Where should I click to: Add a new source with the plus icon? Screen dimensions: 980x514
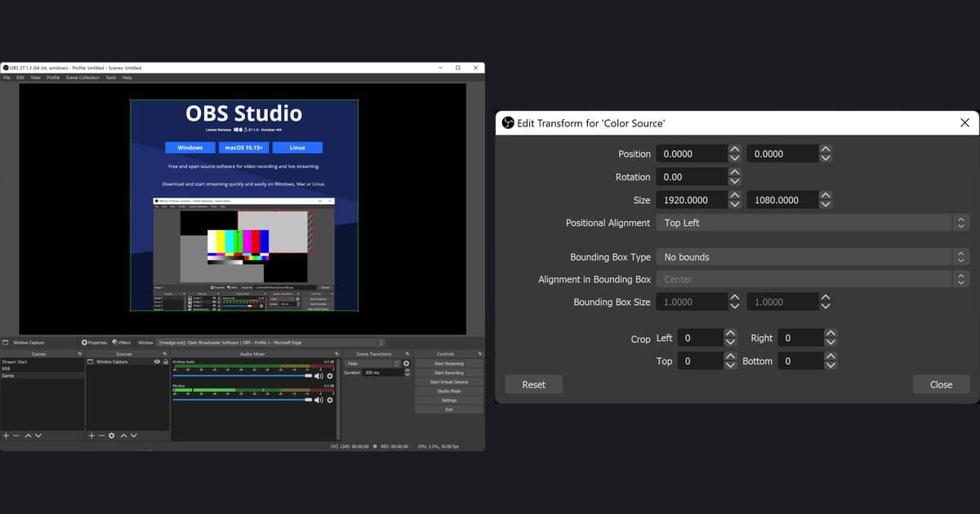91,436
